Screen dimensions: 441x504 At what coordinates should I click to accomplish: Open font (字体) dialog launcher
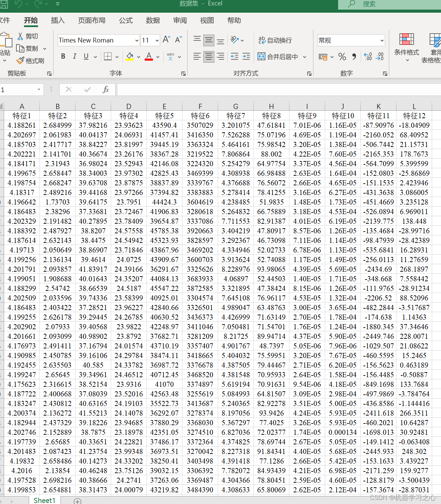pyautogui.click(x=183, y=74)
